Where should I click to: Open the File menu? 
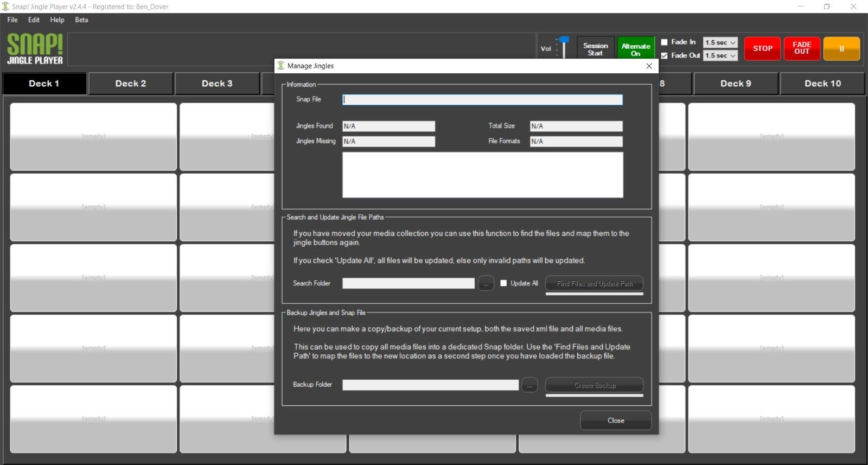12,20
